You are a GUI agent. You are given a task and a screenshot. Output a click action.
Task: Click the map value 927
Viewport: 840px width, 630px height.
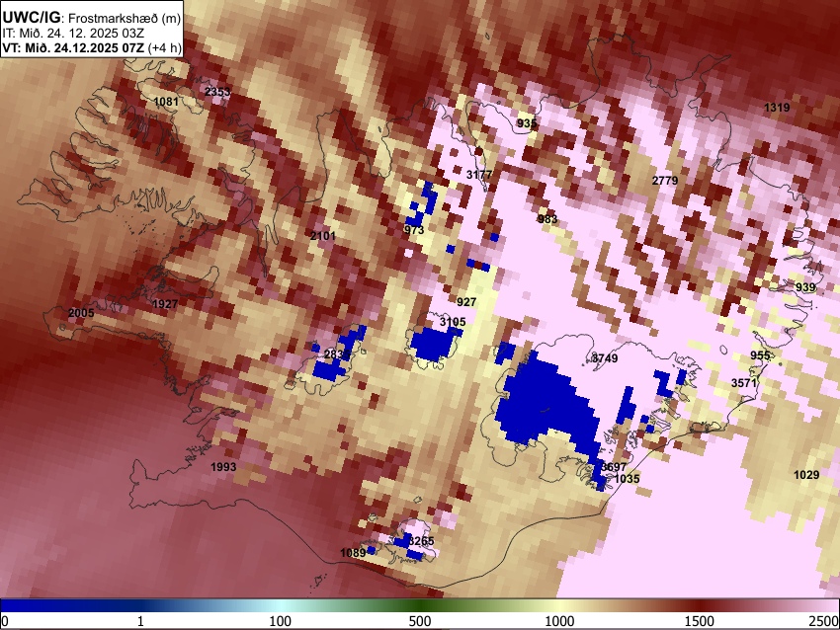(466, 302)
